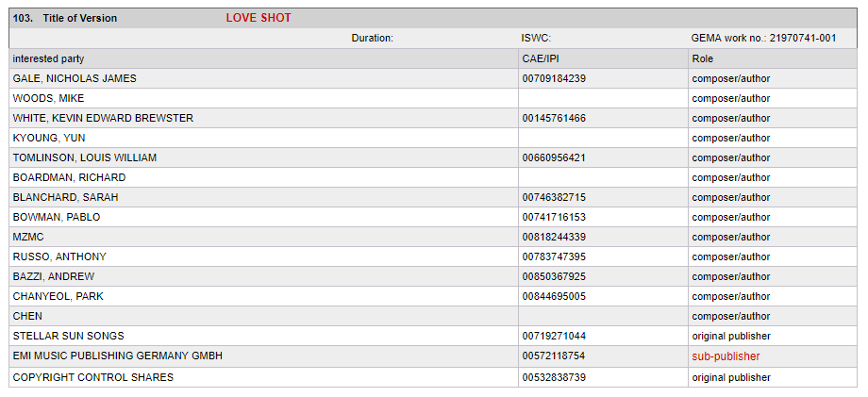The height and width of the screenshot is (397, 868).
Task: Click the MZMC interested party
Action: pos(29,237)
